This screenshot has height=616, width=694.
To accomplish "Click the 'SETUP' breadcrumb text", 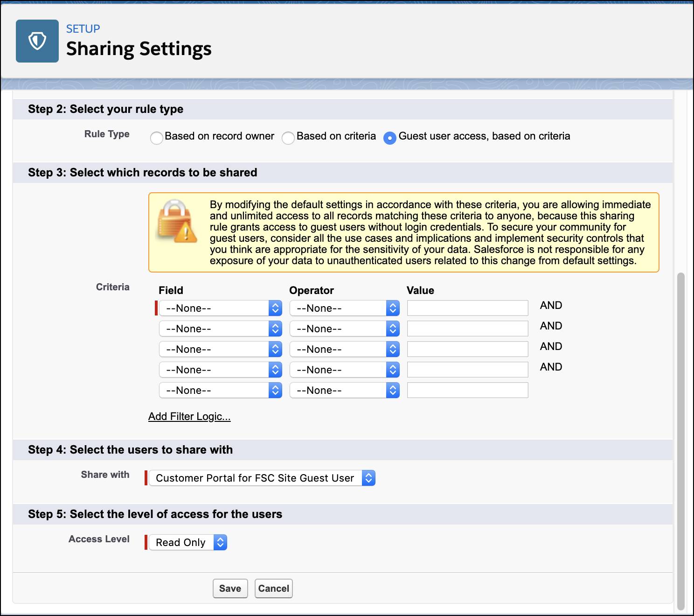I will [x=83, y=29].
